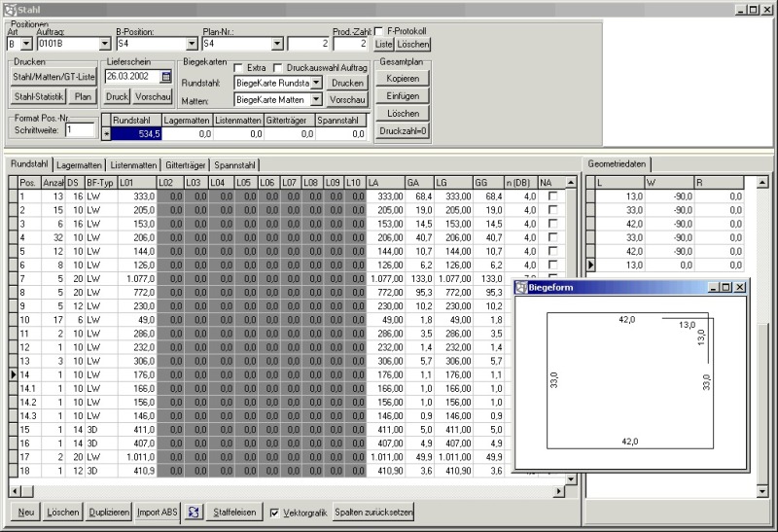Click the Import ABS button
This screenshot has width=778, height=532.
158,513
